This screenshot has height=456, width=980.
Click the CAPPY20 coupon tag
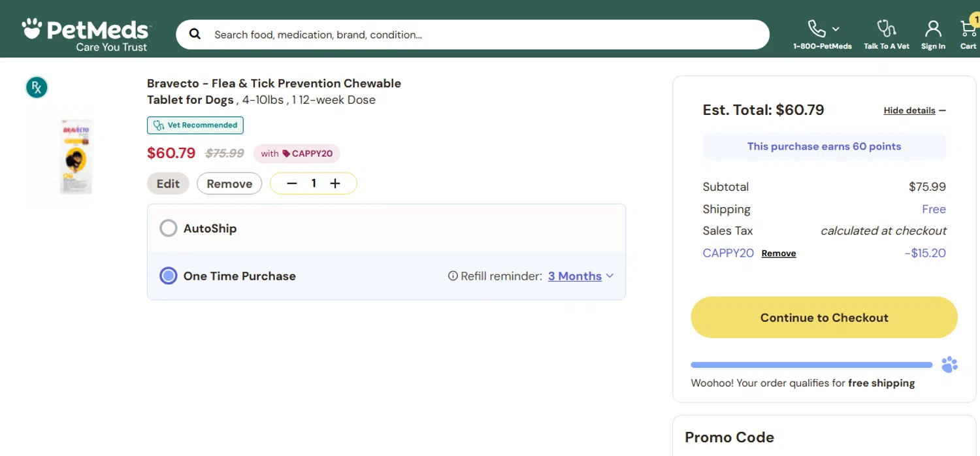(297, 154)
